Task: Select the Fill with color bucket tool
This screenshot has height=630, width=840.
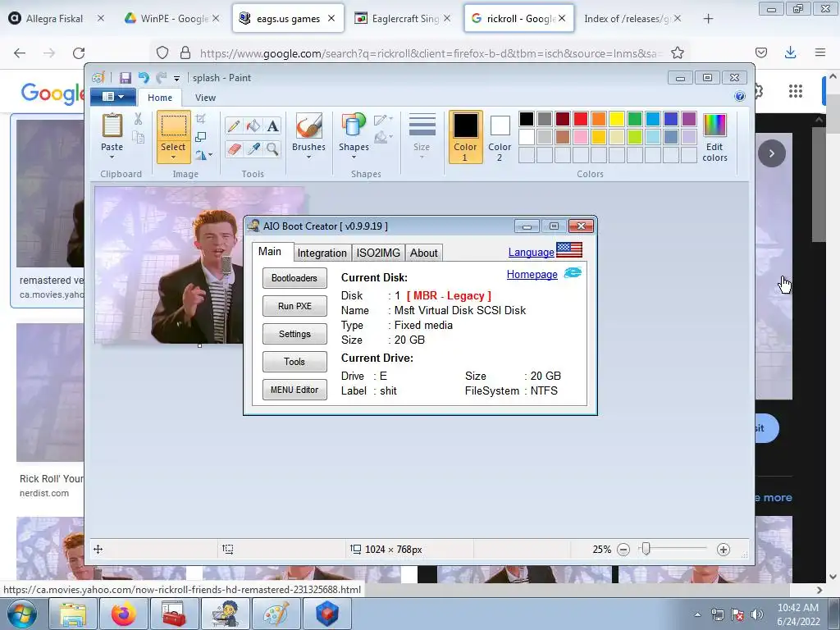Action: click(253, 126)
